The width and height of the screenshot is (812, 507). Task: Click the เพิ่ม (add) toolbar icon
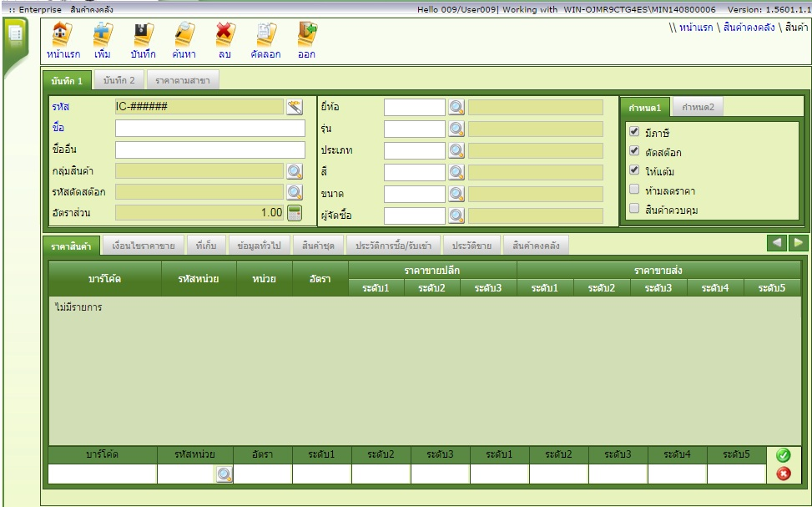103,35
